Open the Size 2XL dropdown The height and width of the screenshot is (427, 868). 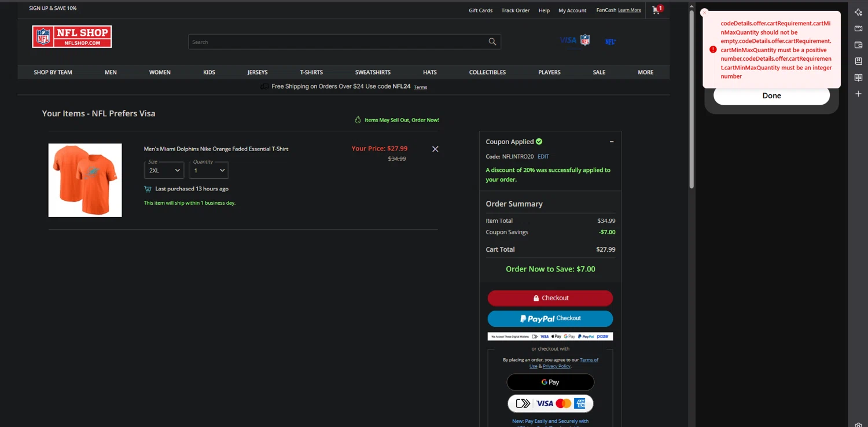click(164, 170)
